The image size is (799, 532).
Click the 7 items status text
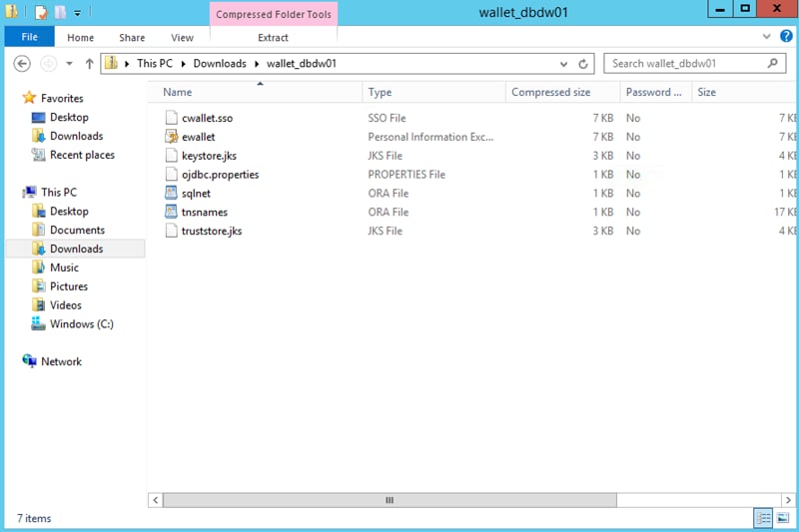click(x=34, y=518)
